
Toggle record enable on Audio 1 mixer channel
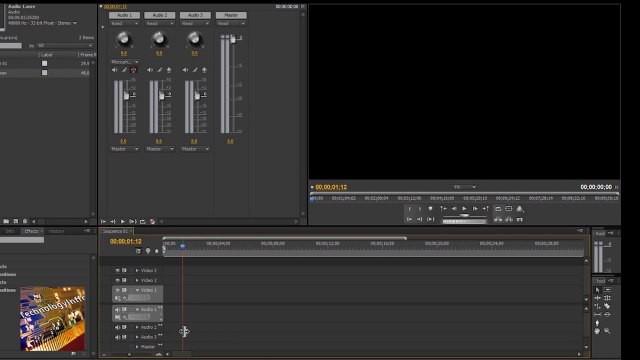coord(133,70)
